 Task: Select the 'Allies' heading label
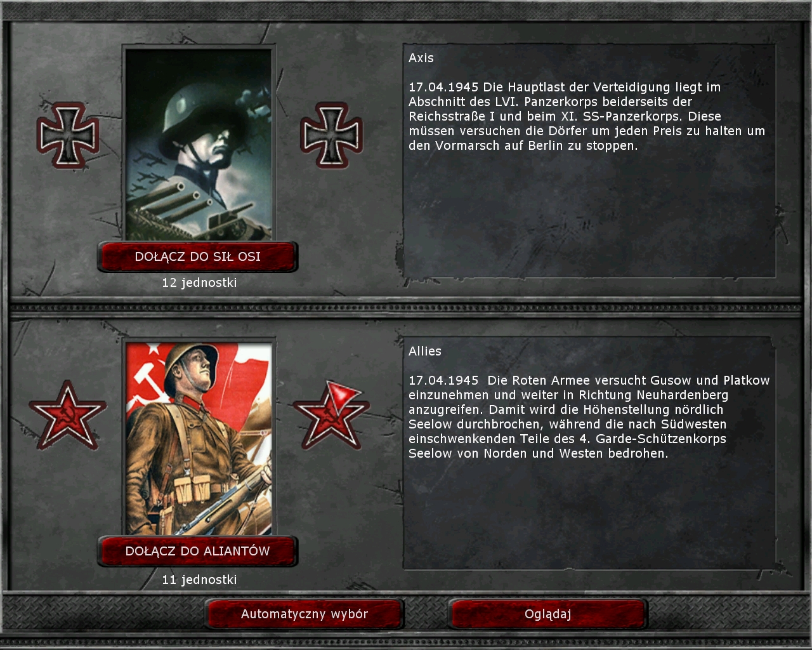[x=425, y=351]
